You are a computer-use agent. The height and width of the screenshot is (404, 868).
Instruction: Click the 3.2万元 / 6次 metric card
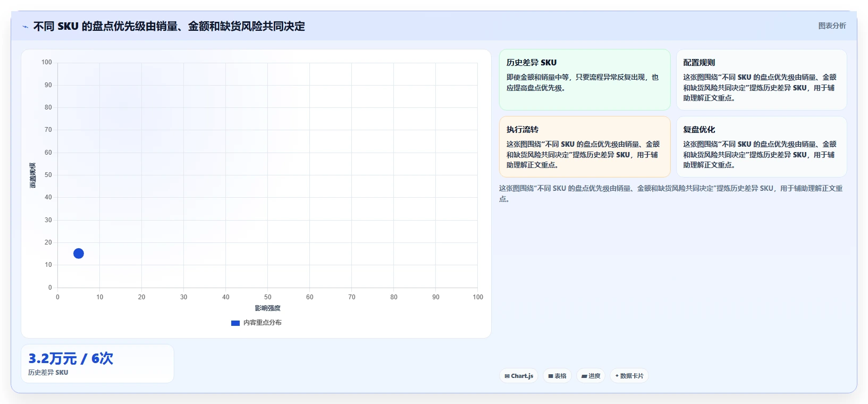[97, 364]
